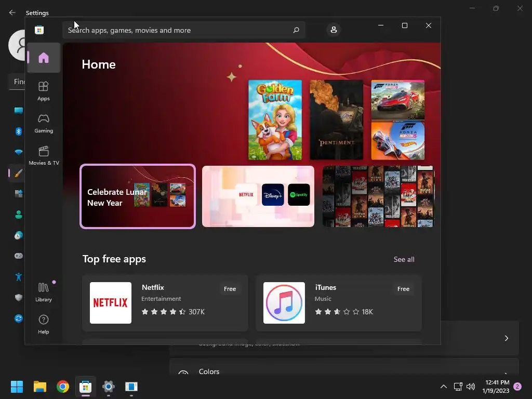
Task: Open Accessibility icon in Settings sidebar
Action: point(19,277)
